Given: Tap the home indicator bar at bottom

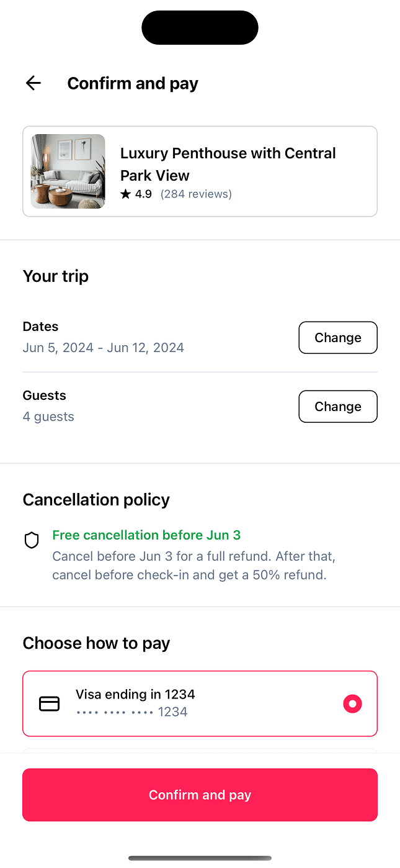Looking at the screenshot, I should click(x=200, y=858).
